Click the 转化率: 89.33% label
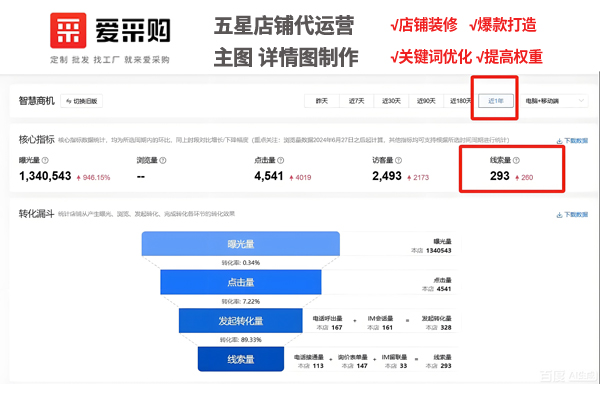 [241, 340]
